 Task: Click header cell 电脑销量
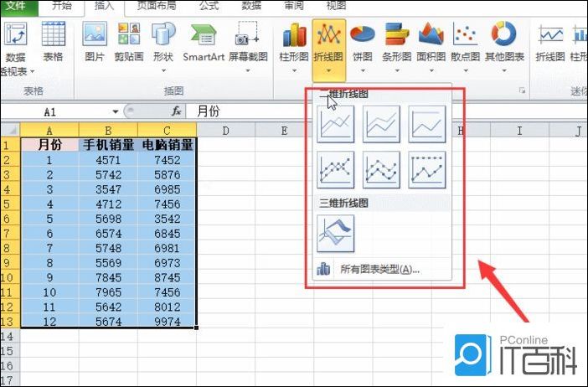point(168,145)
